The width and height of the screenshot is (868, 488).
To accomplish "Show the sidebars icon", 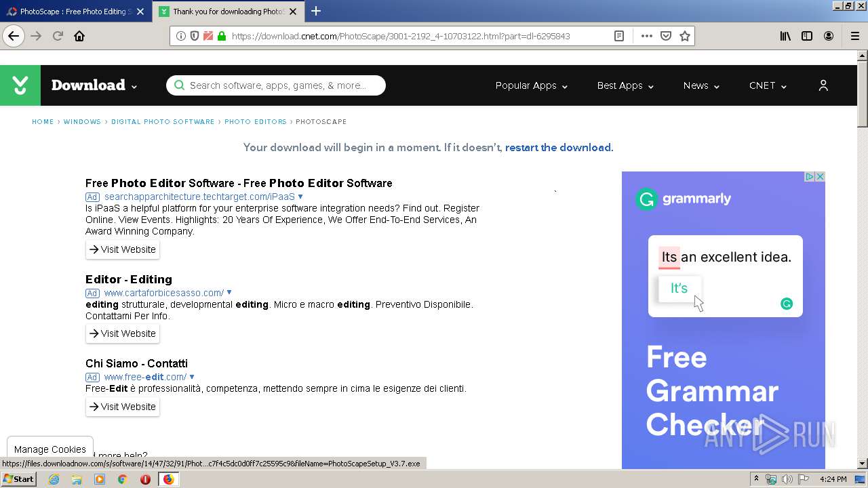I will [x=807, y=36].
